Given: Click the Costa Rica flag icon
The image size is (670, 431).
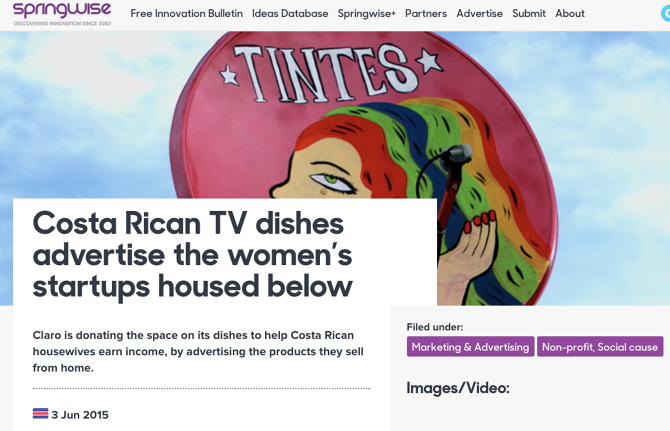Looking at the screenshot, I should pyautogui.click(x=40, y=413).
